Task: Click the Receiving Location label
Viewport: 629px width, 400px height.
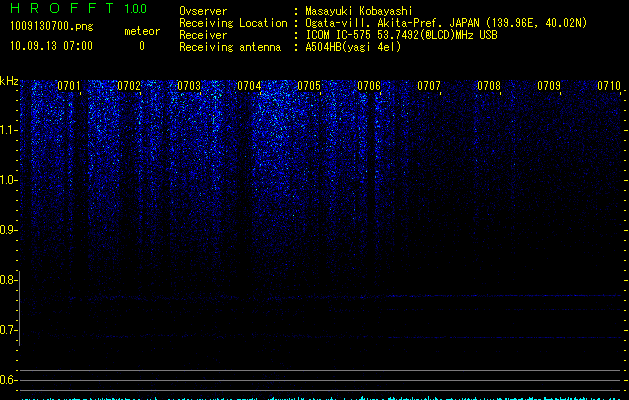Action: coord(233,23)
